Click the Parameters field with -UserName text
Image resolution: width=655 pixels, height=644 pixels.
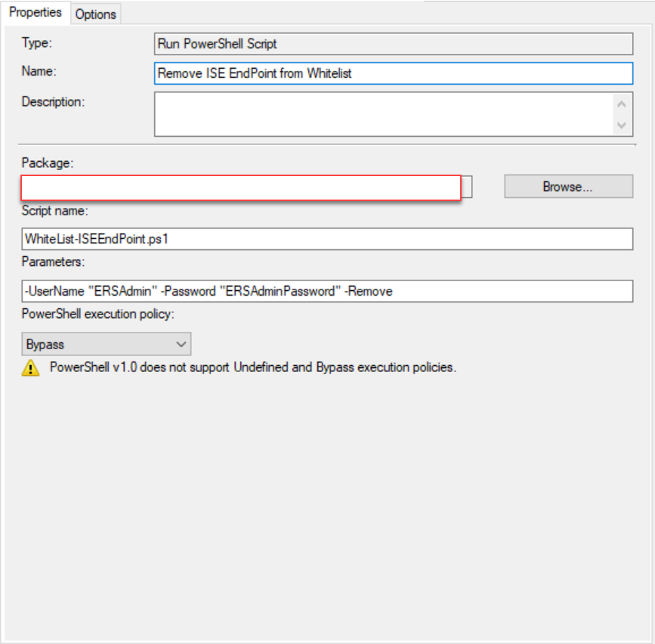(x=327, y=291)
